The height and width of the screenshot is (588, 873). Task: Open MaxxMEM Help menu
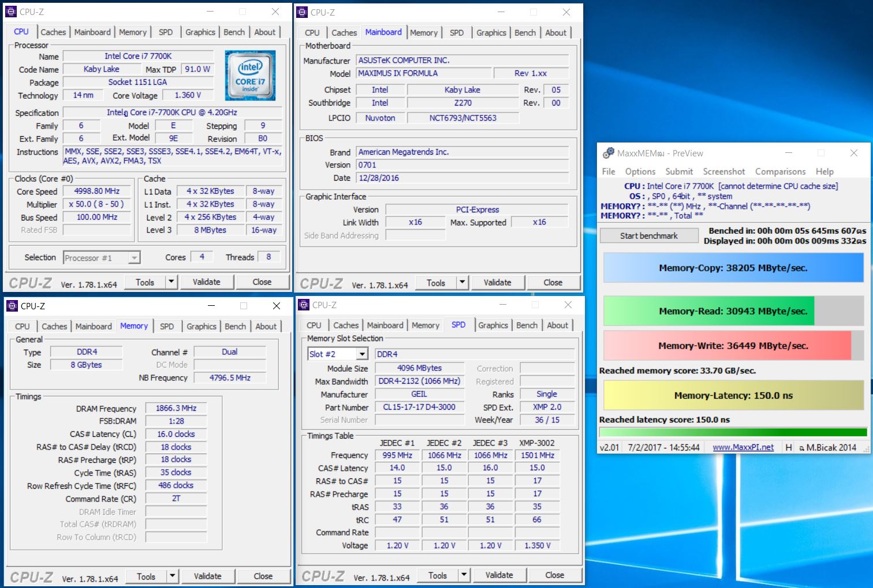coord(824,171)
